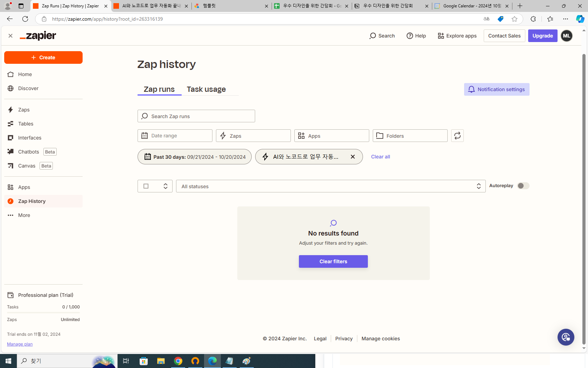Collapse sidebar with the X icon
The width and height of the screenshot is (588, 368).
(10, 36)
